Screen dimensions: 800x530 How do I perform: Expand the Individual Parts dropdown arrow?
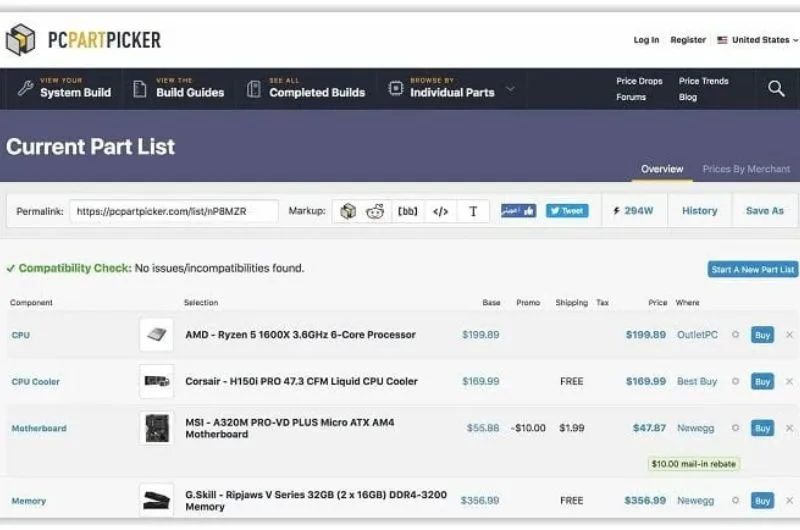click(510, 89)
